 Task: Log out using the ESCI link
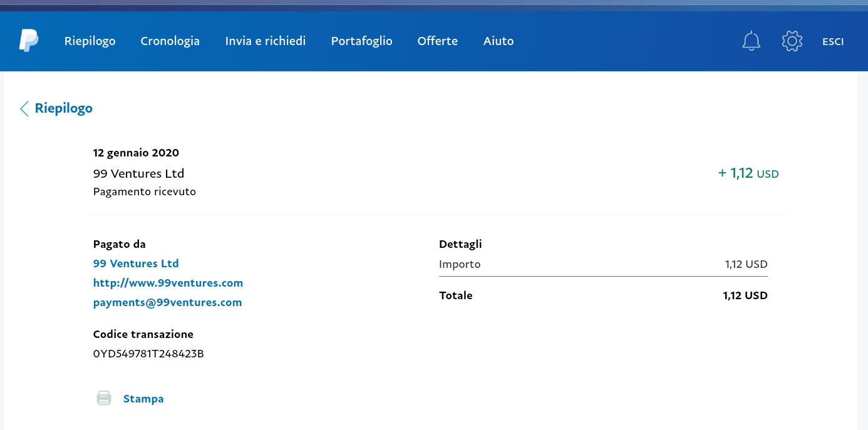833,41
